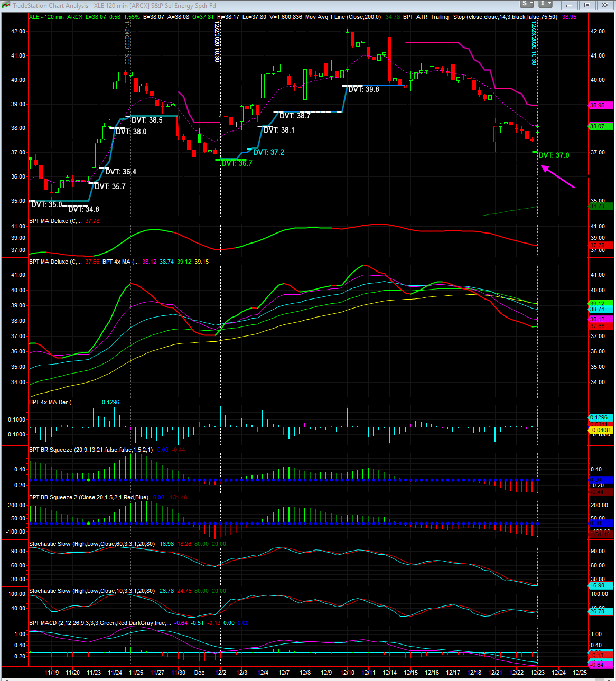Click the 12/10 date on time axis

(x=347, y=673)
